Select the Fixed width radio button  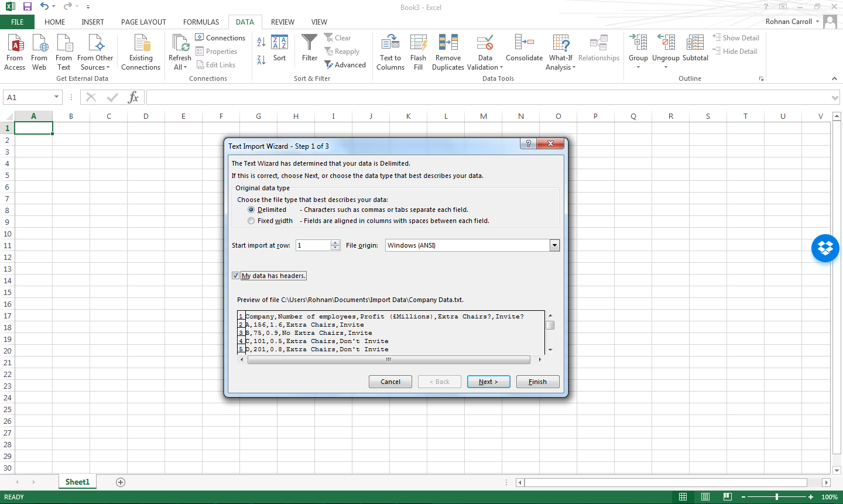251,221
